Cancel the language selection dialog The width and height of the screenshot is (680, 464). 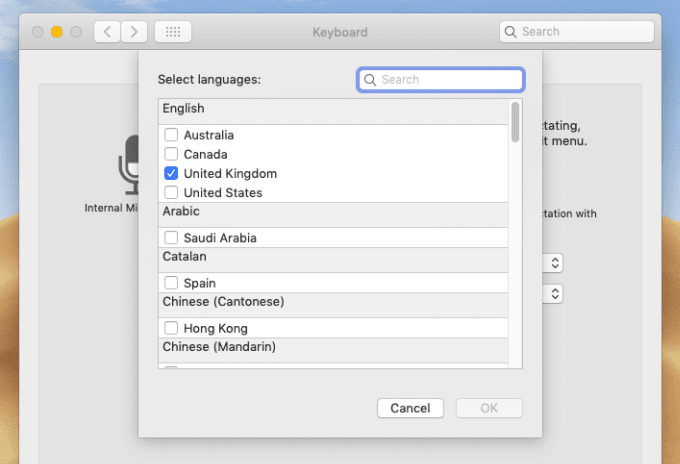click(x=410, y=408)
